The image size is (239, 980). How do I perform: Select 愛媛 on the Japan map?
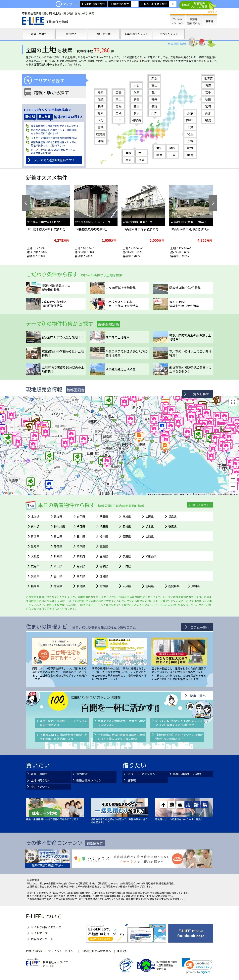(128, 153)
